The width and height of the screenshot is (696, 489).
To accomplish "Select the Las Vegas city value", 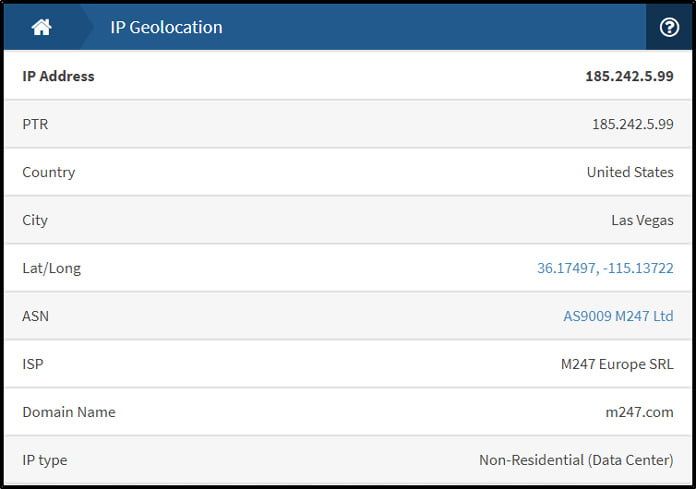I will point(642,220).
